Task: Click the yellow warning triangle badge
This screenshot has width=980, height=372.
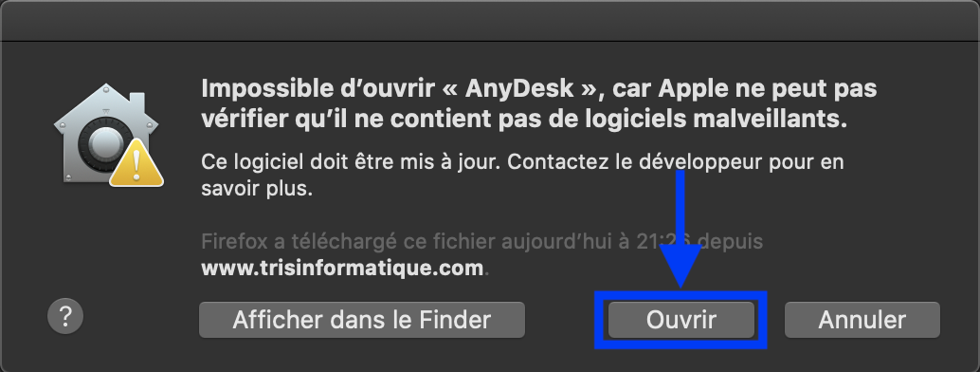Action: [x=136, y=164]
